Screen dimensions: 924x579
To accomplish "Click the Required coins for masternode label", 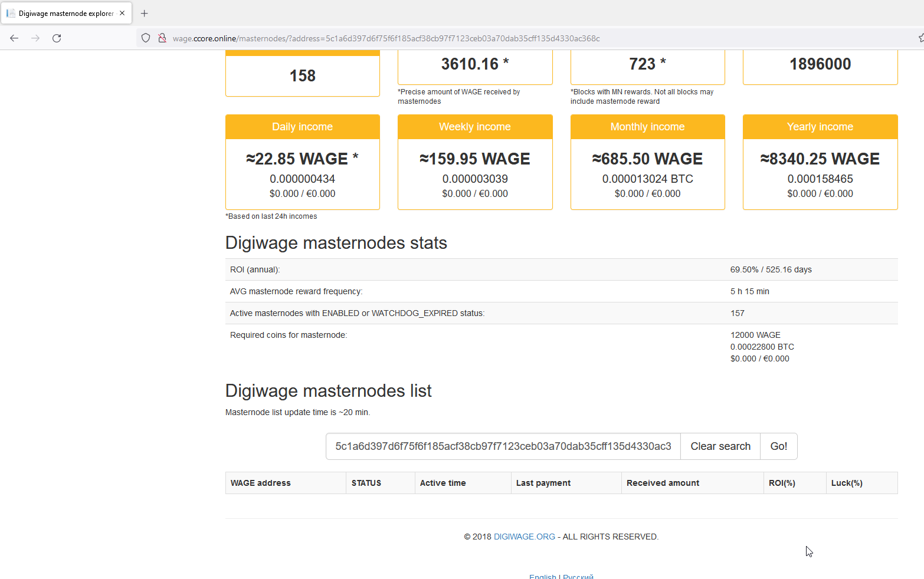I will [x=289, y=335].
